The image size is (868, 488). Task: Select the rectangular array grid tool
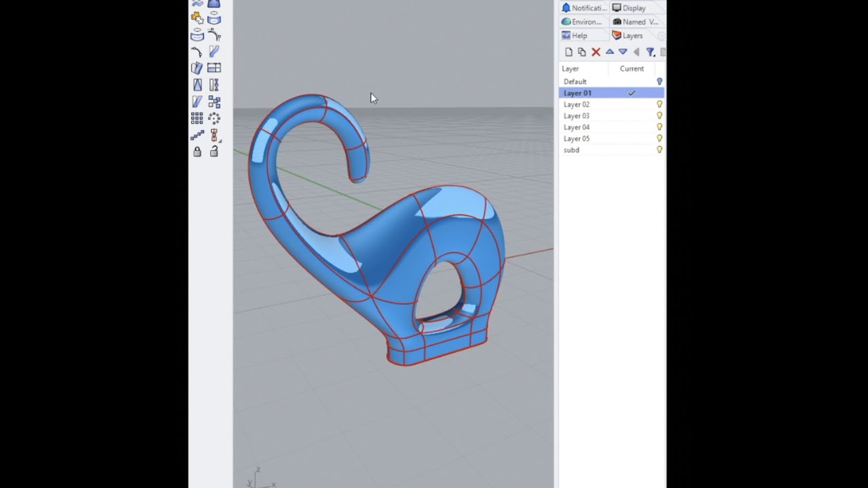pyautogui.click(x=197, y=118)
